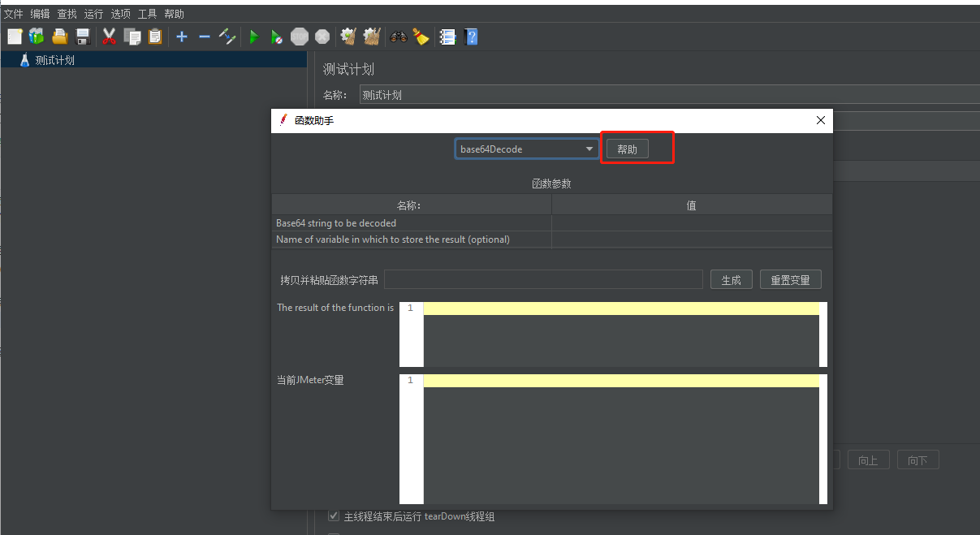
Task: Clear all results with the double broom icon
Action: tap(372, 37)
